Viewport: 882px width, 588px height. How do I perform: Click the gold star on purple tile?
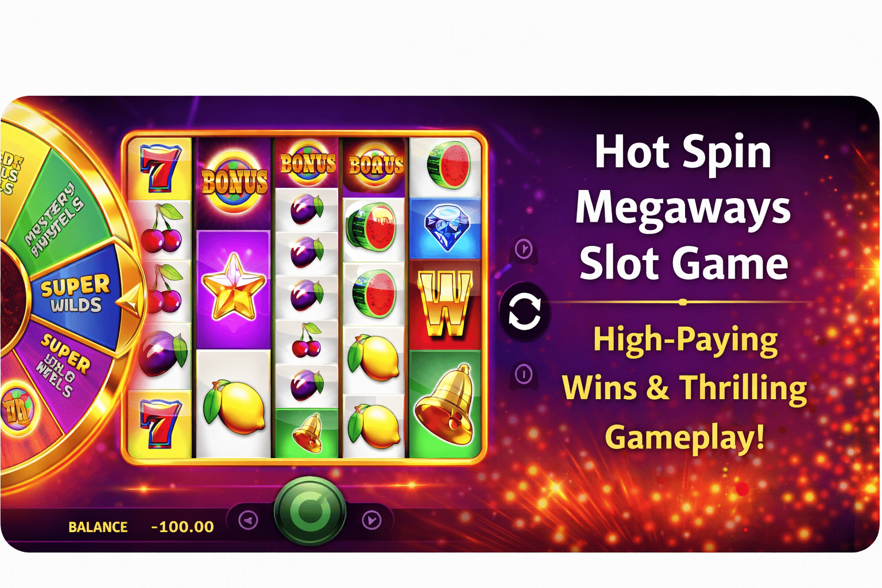pyautogui.click(x=233, y=287)
